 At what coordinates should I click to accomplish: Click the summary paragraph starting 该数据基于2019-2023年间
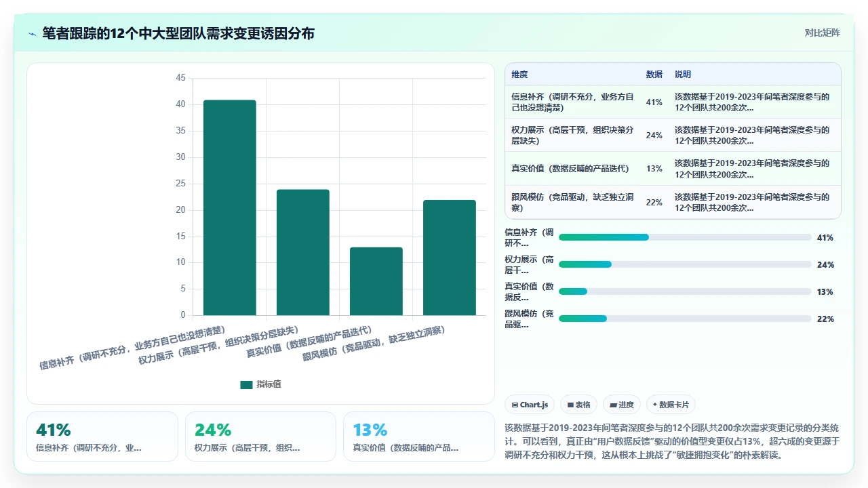(x=673, y=441)
